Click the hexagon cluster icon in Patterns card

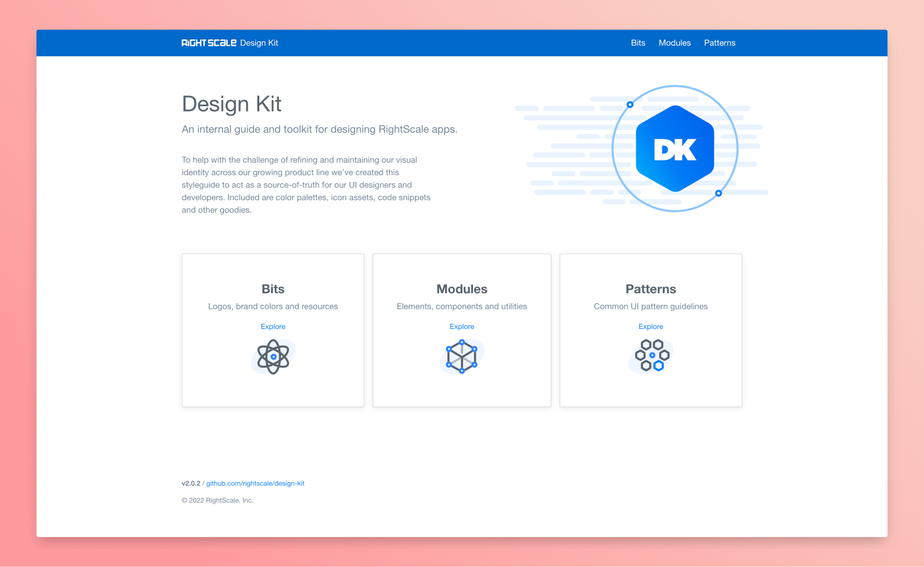coord(652,355)
